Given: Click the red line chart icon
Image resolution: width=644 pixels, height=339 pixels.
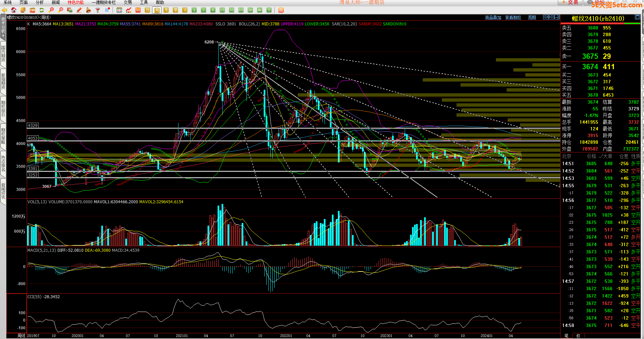Looking at the screenshot, I should (x=129, y=10).
